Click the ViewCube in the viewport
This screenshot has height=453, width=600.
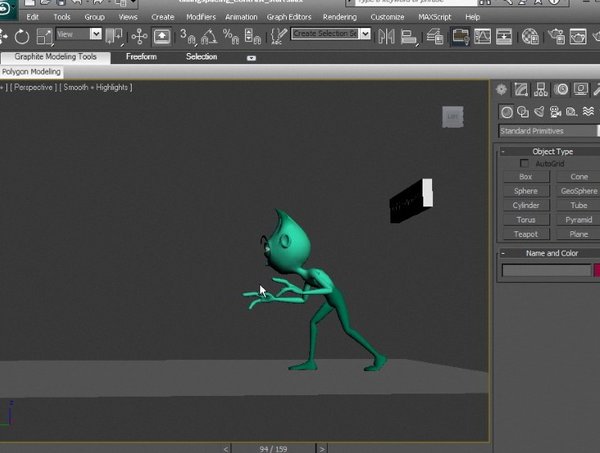[x=452, y=117]
